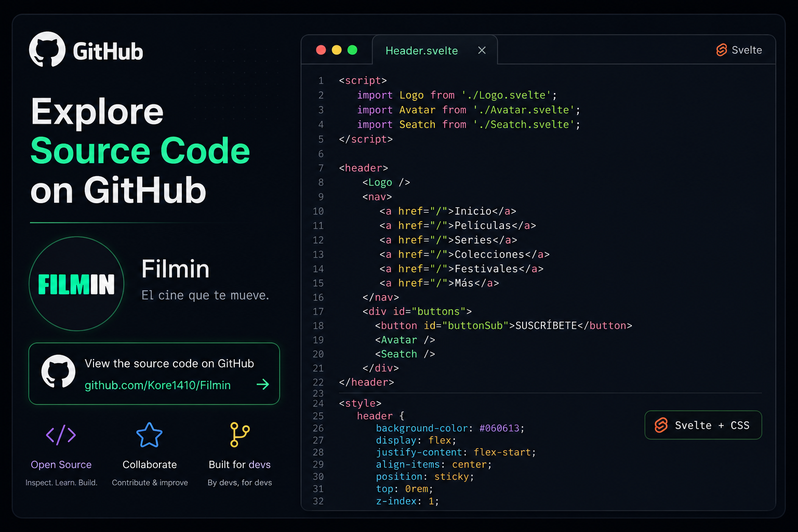Click the 'Series' anchor line in the code
Screen dimensions: 798x532
click(448, 240)
